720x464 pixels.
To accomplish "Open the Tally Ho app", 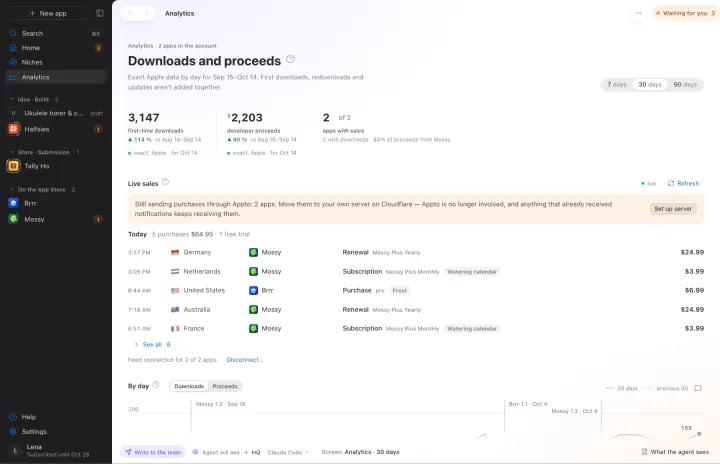I will pos(56,166).
